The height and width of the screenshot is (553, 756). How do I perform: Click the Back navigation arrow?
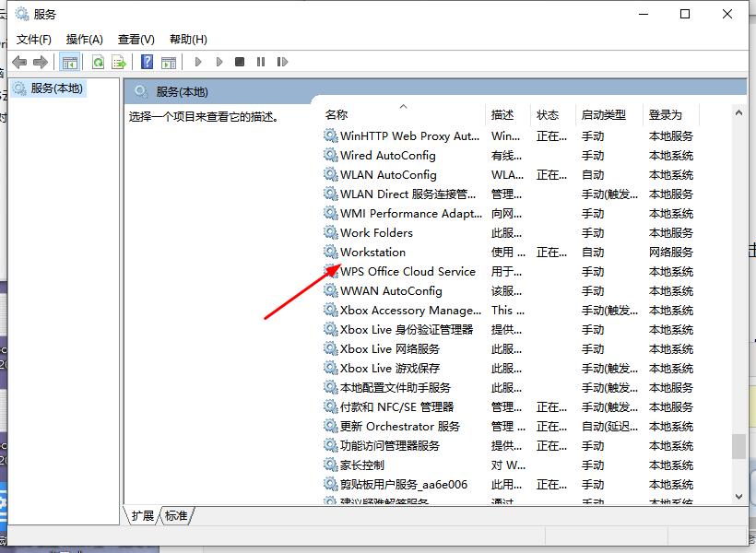tap(19, 62)
